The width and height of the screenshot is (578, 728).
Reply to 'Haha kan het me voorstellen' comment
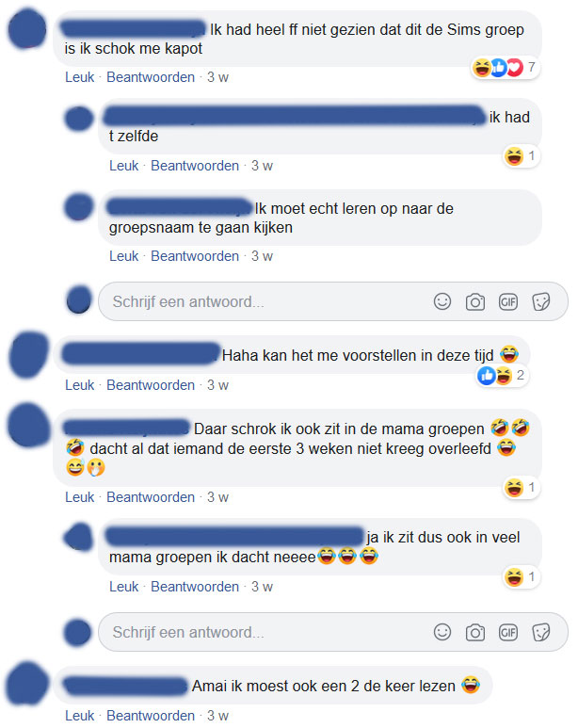point(151,385)
